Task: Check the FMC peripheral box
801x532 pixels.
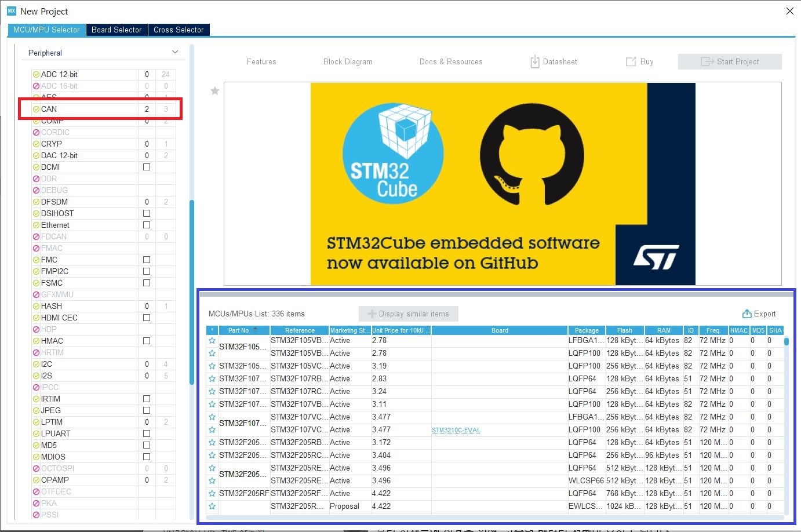Action: tap(147, 260)
